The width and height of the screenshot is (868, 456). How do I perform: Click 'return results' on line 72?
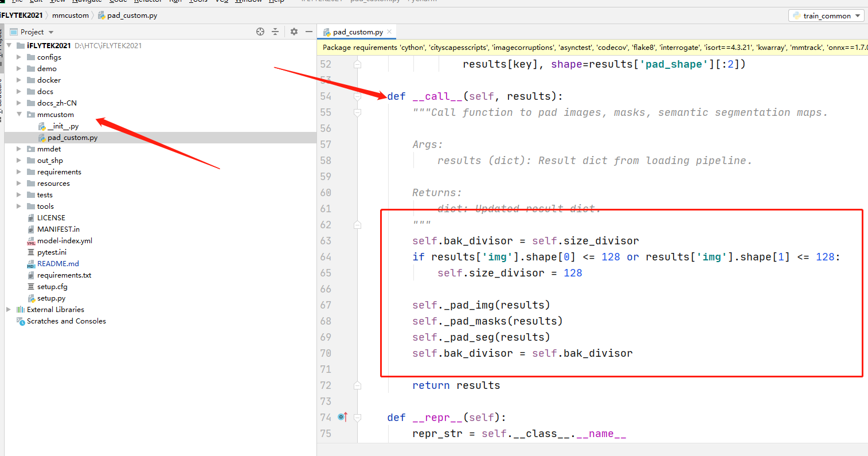click(x=456, y=385)
